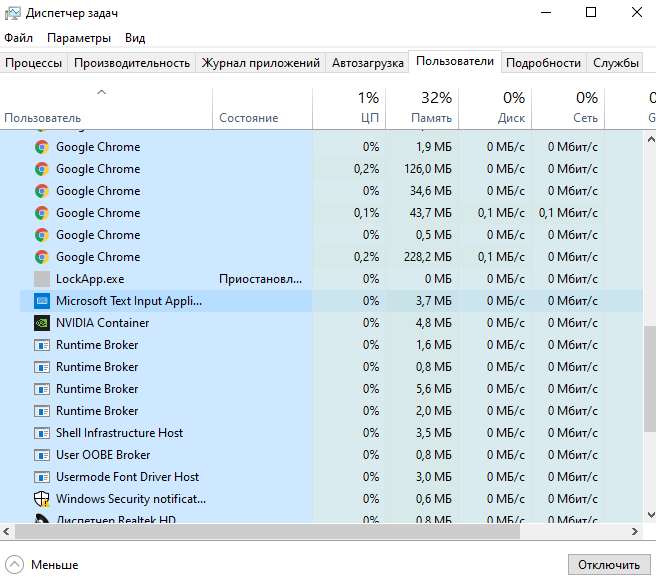
Task: Click the 0,1% CPU value
Action: click(x=366, y=213)
